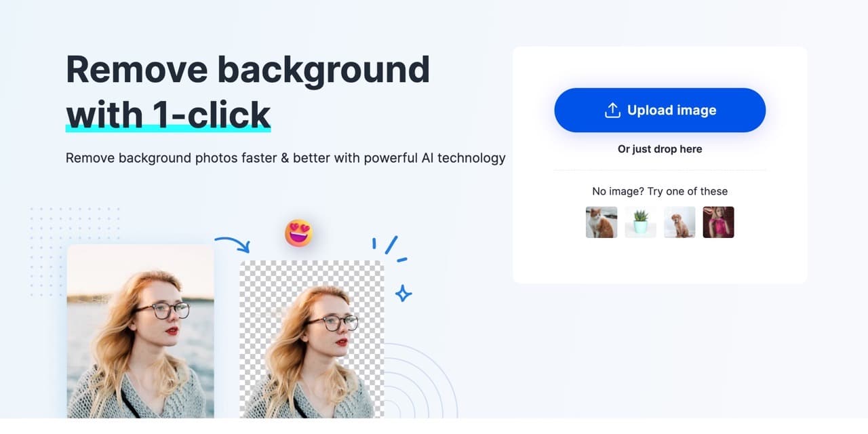
Task: Click the dotted grid pattern decoration
Action: point(75,251)
